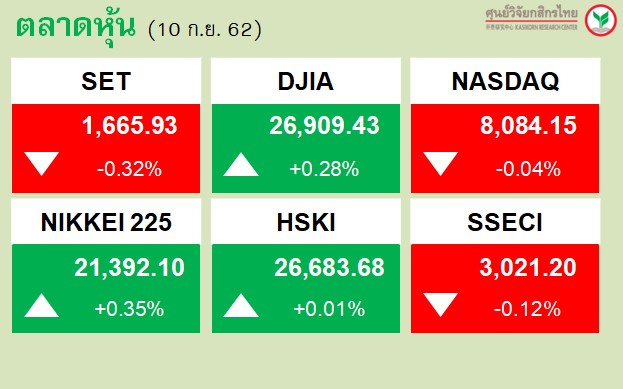Click the NIKKEI 225 up arrow triangle
Screen dimensions: 623x389
click(x=41, y=305)
